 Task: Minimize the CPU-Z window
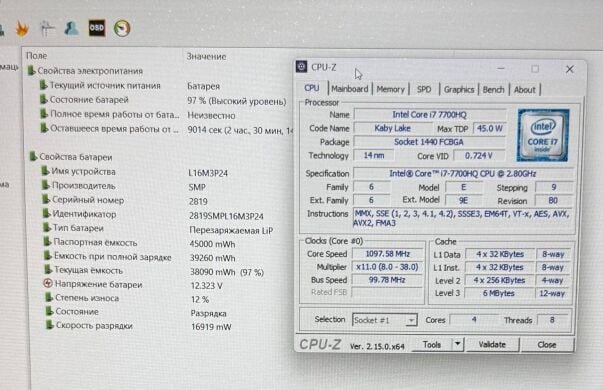pos(501,68)
